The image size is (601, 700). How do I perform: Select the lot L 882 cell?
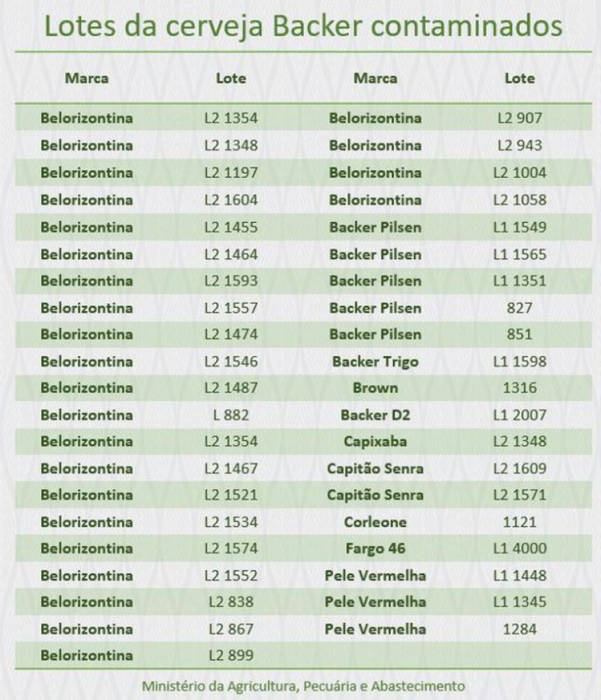click(231, 415)
